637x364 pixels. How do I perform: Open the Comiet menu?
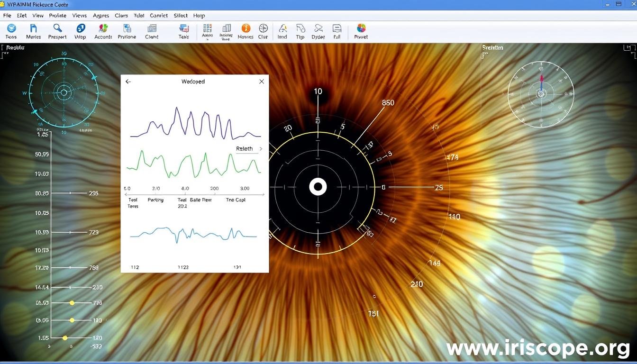click(159, 16)
